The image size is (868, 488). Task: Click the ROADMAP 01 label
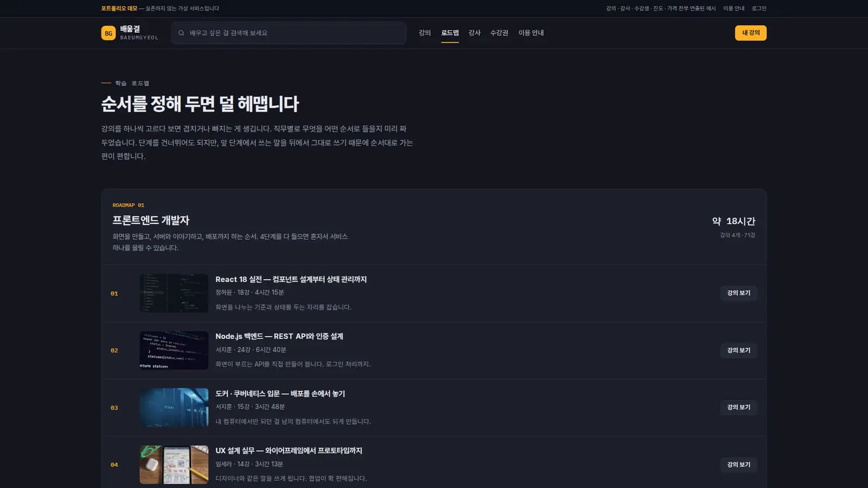tap(129, 206)
